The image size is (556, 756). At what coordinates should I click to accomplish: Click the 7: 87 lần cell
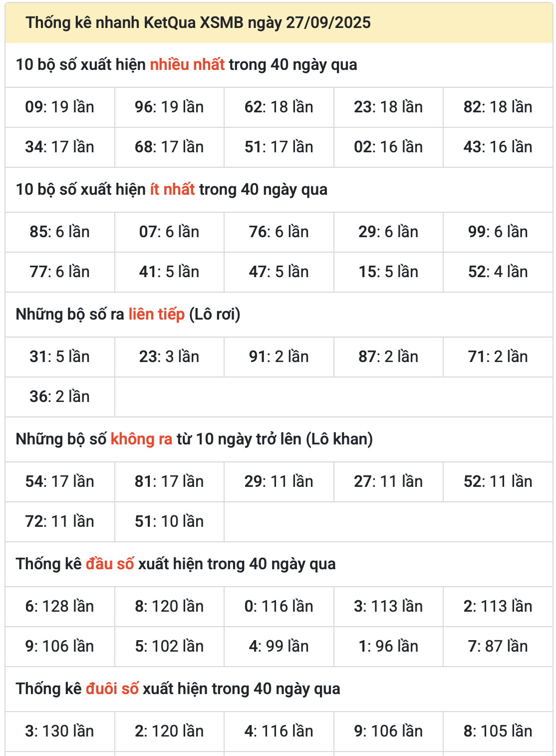coord(498,646)
